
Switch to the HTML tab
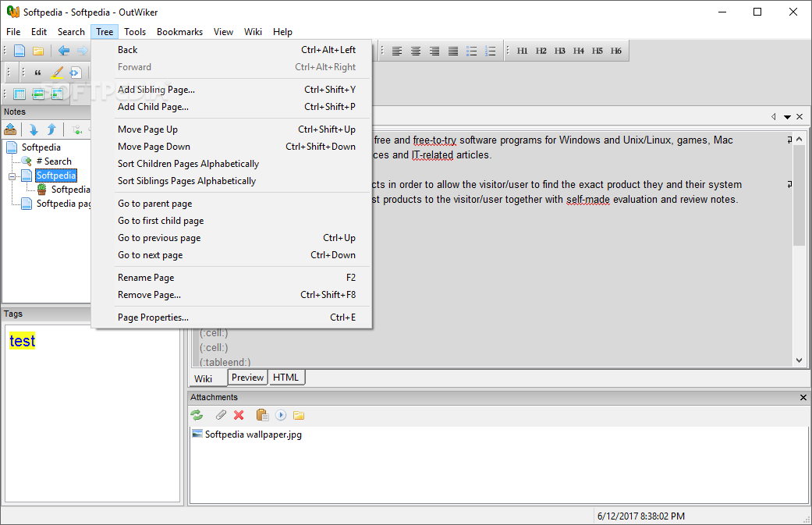[x=285, y=378]
